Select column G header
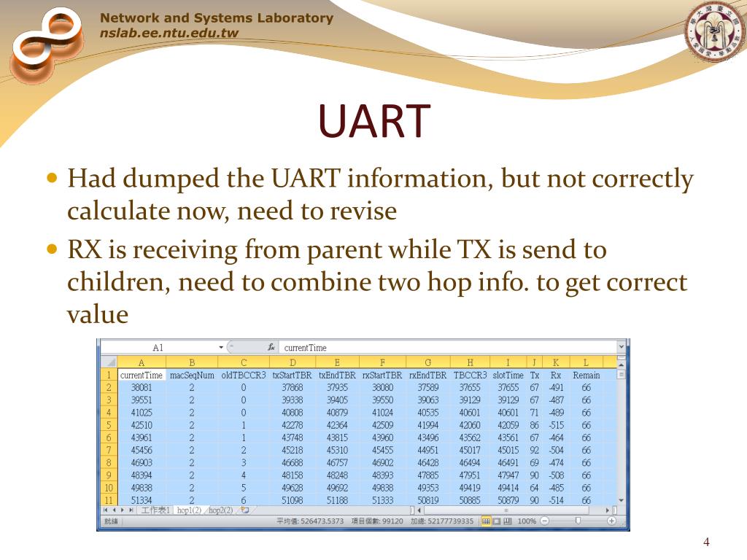This screenshot has width=747, height=560. tap(427, 362)
